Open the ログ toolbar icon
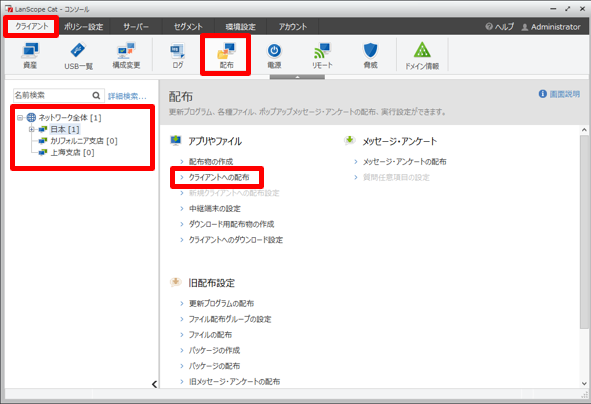This screenshot has width=591, height=404. pos(178,55)
